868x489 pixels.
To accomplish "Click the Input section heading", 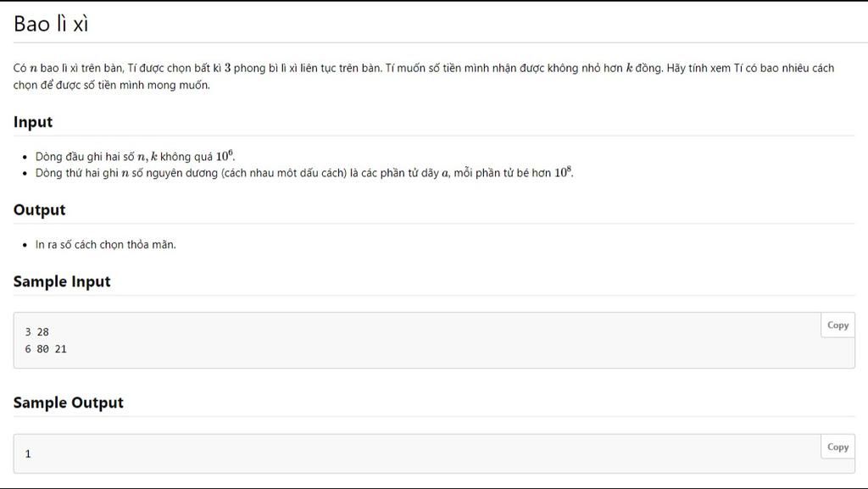I will coord(33,122).
